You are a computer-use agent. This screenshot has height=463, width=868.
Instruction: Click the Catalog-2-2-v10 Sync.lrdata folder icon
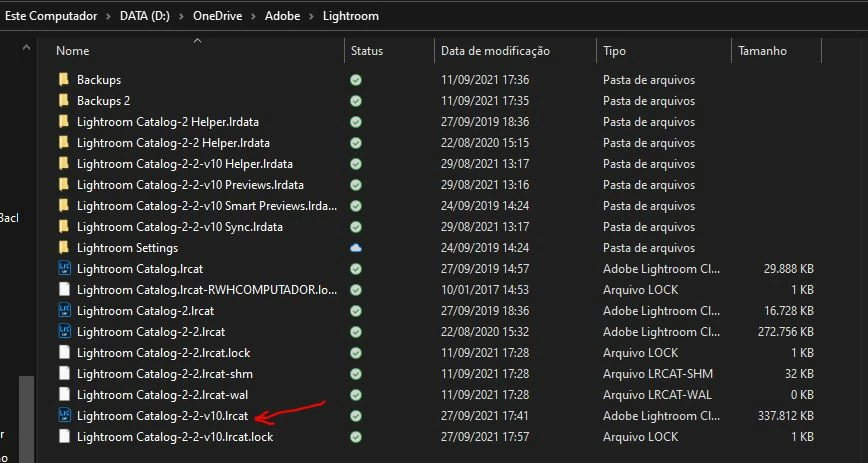pos(64,227)
